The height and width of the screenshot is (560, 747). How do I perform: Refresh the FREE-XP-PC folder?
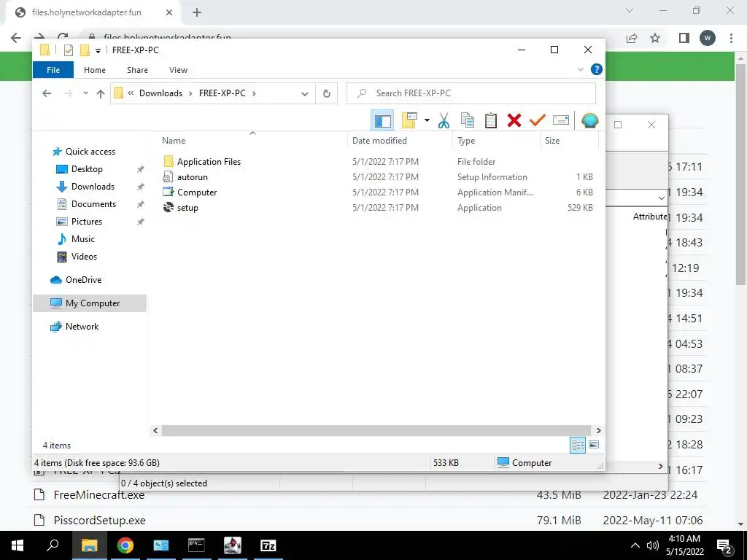pyautogui.click(x=326, y=93)
